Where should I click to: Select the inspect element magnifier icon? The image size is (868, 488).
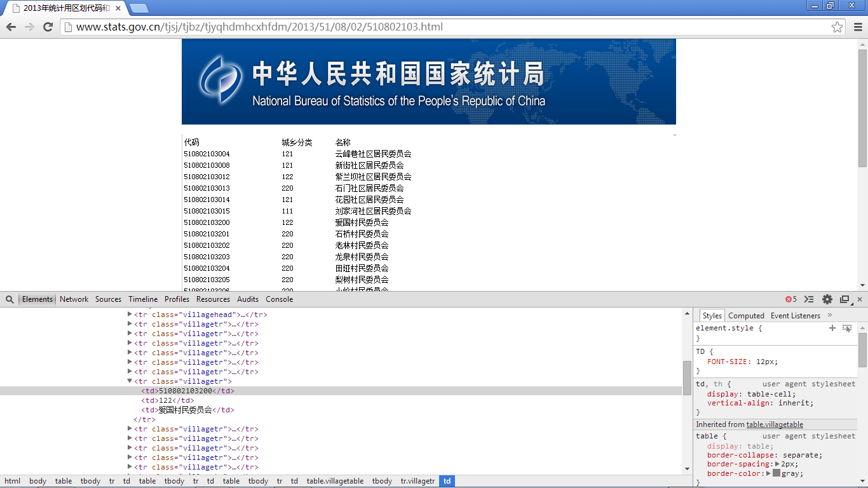pyautogui.click(x=9, y=299)
